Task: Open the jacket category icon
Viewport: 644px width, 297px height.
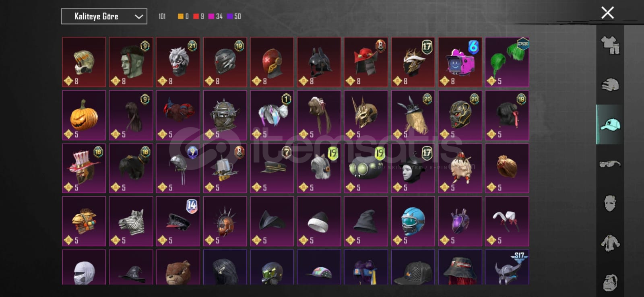Action: pos(610,243)
